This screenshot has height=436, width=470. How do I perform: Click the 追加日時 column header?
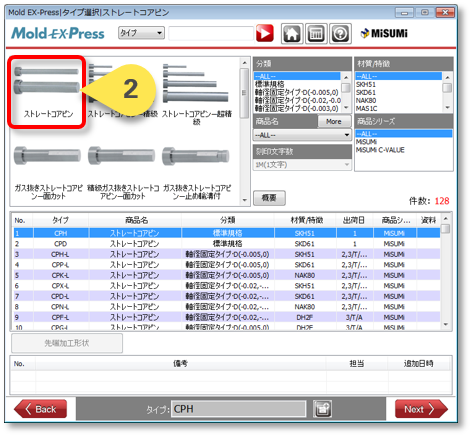(x=419, y=363)
